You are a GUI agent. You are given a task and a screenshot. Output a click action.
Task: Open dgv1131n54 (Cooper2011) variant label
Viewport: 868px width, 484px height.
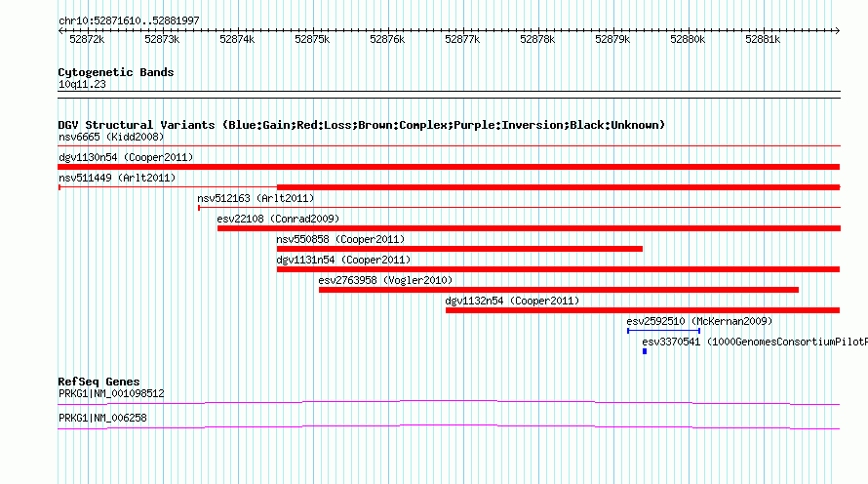click(343, 260)
